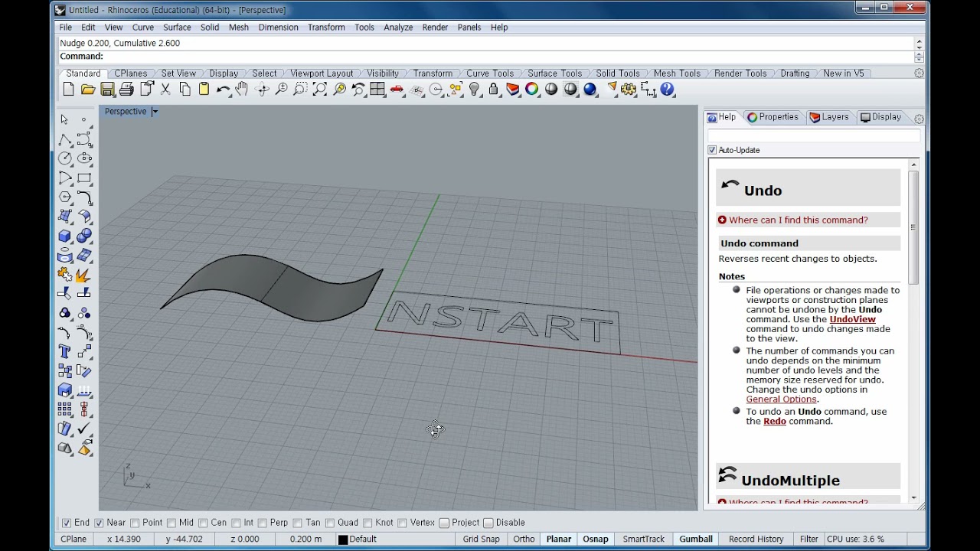Enable the Quad osnap checkbox
The image size is (980, 551).
tap(330, 523)
